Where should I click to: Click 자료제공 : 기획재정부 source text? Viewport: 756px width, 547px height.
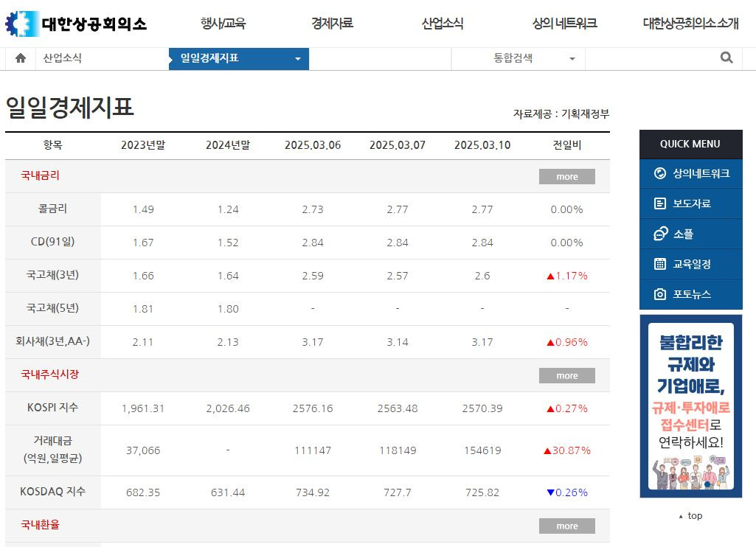tap(561, 114)
